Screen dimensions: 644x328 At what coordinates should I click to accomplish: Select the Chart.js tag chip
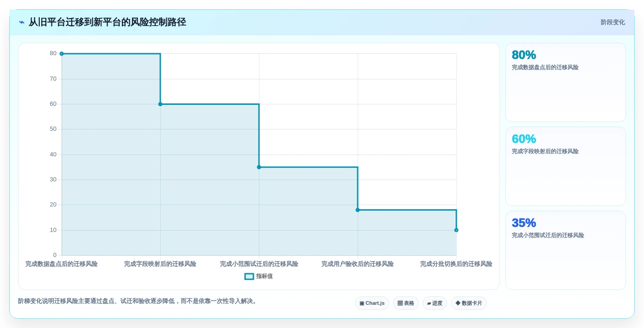tap(372, 303)
